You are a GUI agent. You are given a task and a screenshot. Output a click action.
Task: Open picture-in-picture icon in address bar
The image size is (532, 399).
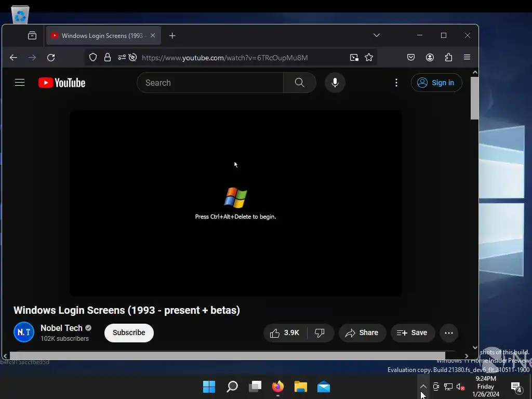point(354,58)
